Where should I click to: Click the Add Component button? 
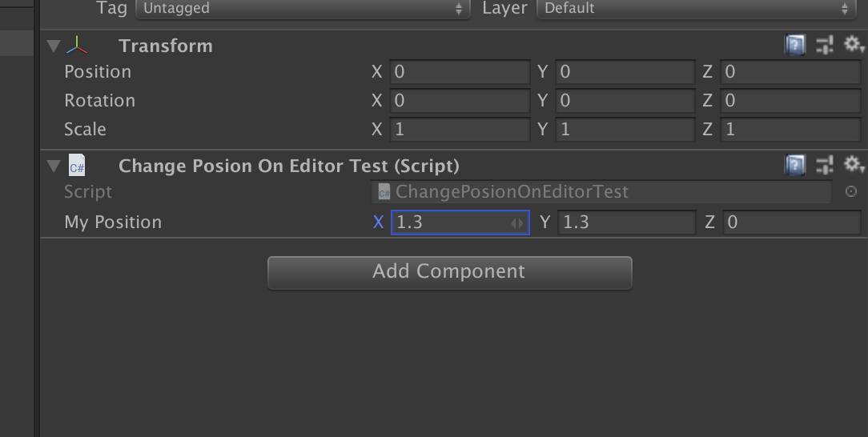(x=449, y=272)
